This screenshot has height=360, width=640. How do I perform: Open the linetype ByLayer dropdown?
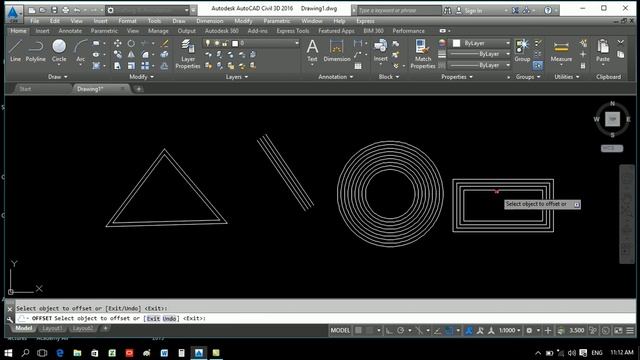tap(480, 65)
